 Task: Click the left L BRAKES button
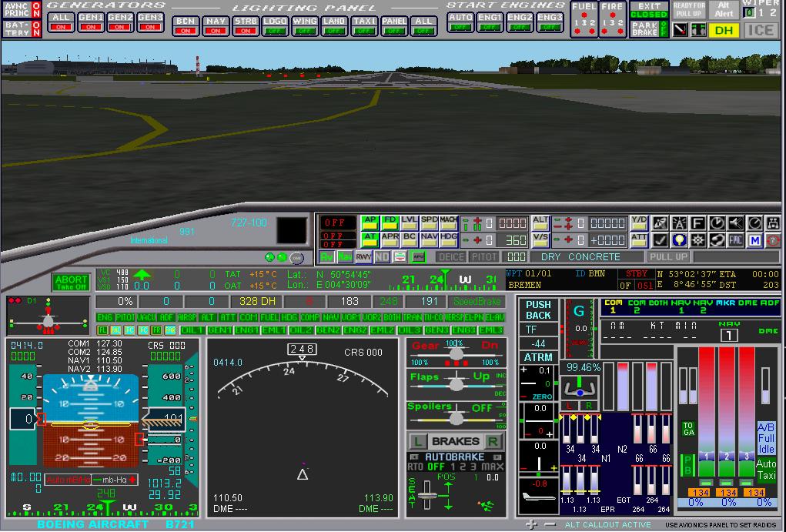click(x=417, y=441)
